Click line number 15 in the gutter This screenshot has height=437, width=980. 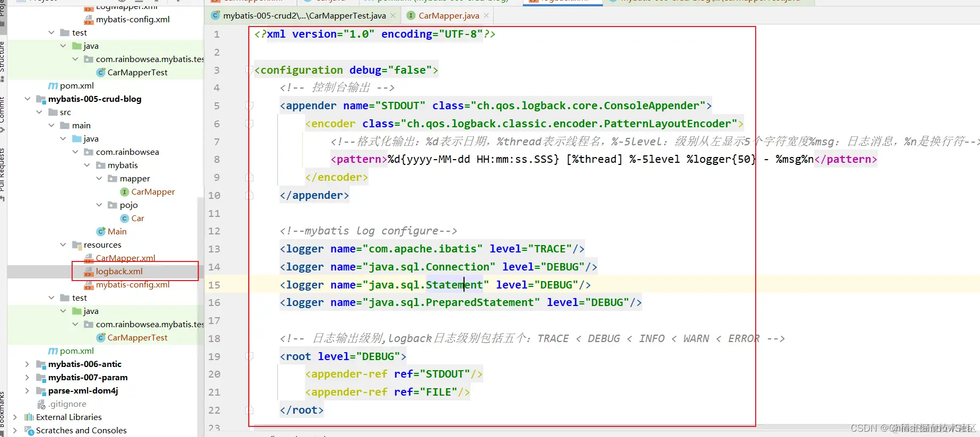[214, 285]
